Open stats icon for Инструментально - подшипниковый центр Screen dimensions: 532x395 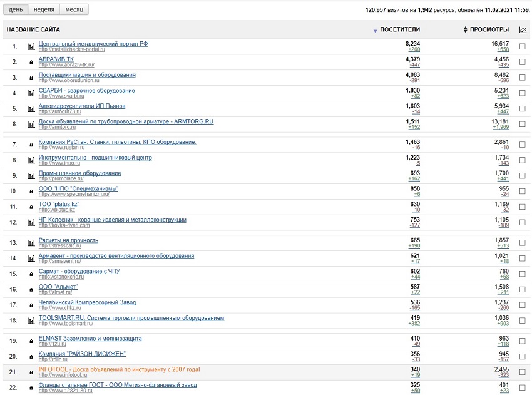coord(31,160)
